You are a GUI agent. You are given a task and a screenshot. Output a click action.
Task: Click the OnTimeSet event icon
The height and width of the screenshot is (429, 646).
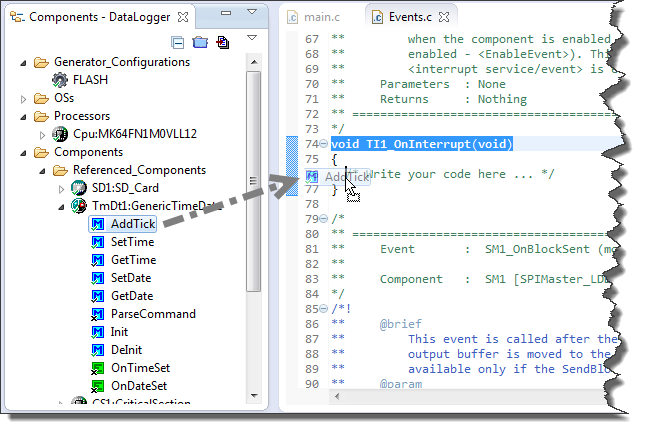98,368
